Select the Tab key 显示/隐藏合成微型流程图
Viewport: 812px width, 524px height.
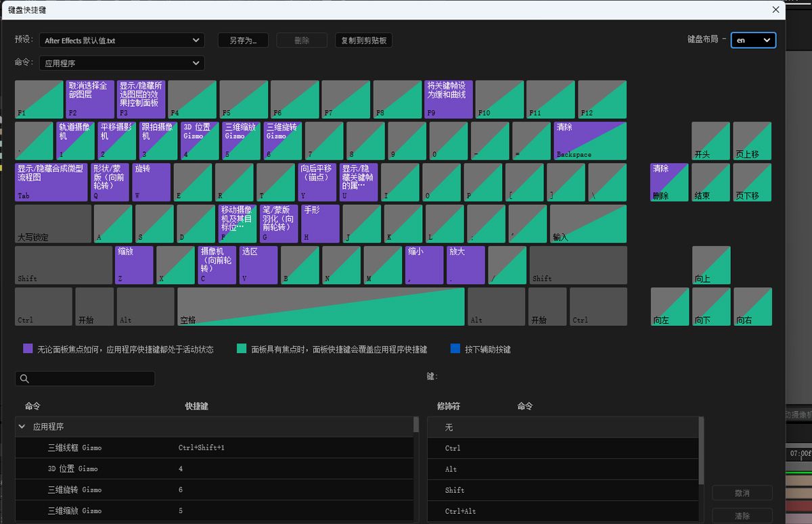[51, 182]
